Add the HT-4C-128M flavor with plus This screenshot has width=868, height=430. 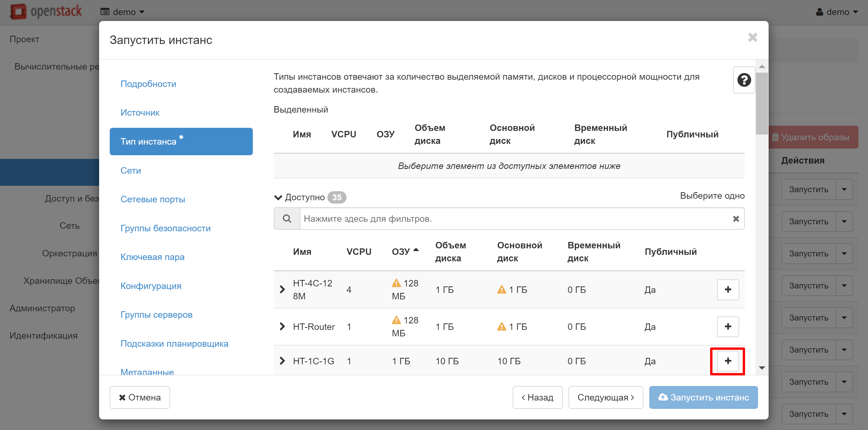[x=728, y=290]
